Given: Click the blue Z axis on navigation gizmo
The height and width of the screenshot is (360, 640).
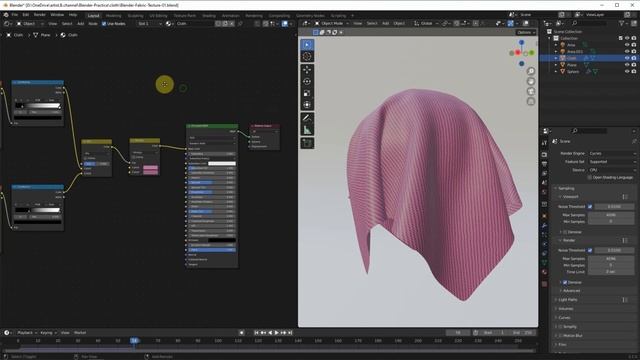Looking at the screenshot, I should click(521, 42).
